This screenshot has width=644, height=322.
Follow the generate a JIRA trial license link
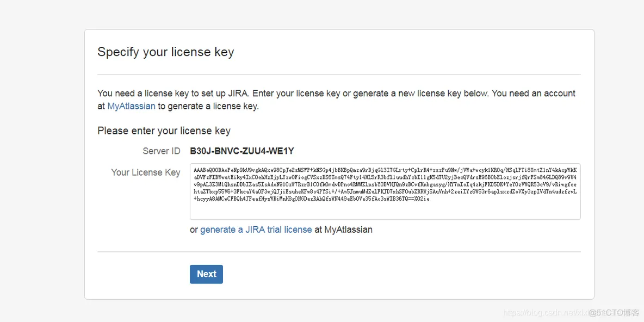click(256, 230)
